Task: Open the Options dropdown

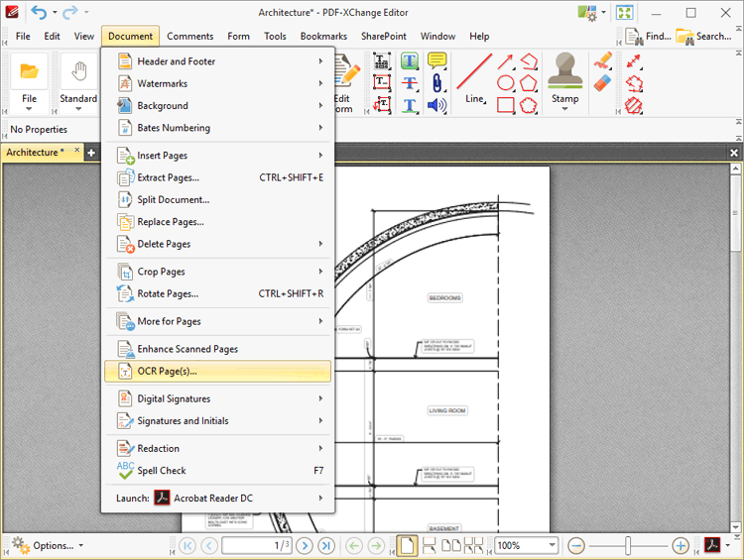Action: (48, 546)
